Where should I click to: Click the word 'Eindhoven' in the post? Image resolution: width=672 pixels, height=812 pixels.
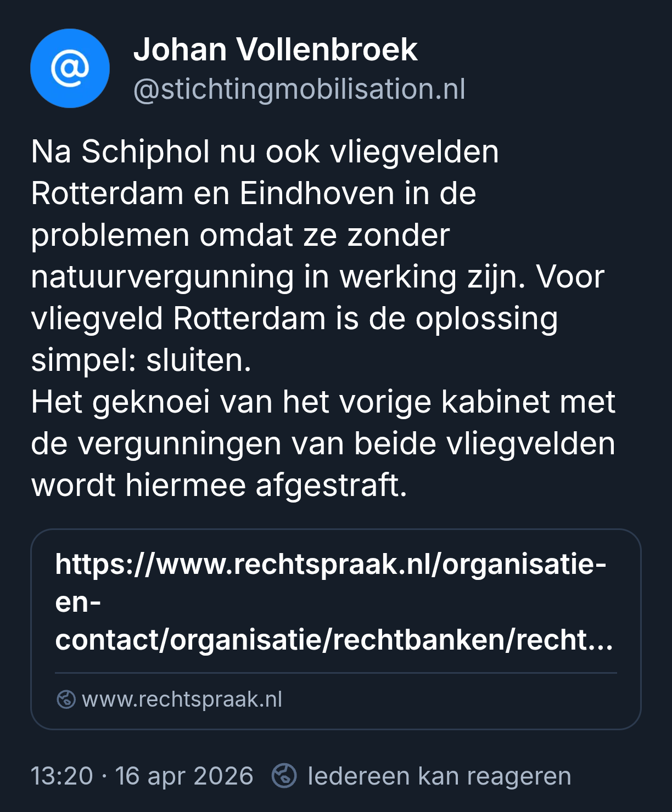(x=317, y=193)
